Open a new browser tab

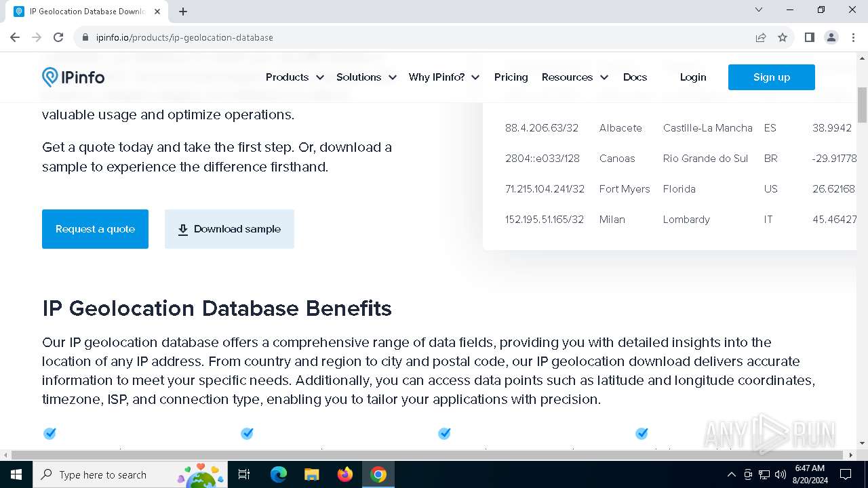(x=183, y=12)
